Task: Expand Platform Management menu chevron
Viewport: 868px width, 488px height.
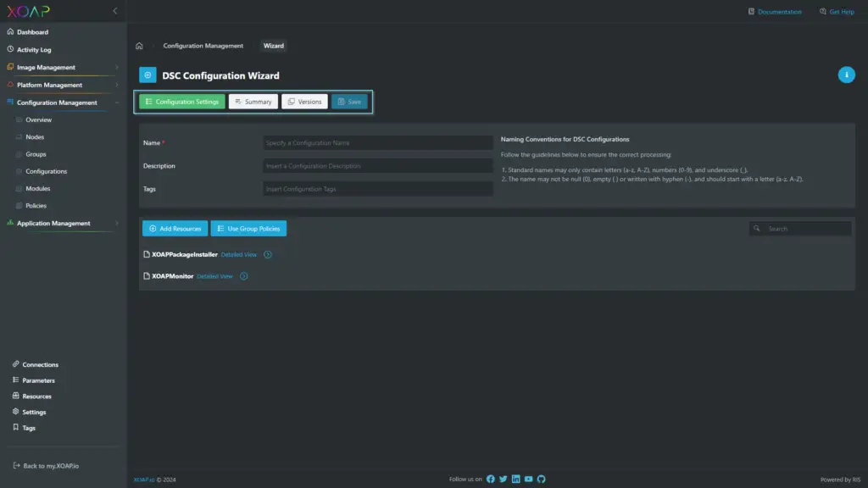Action: (117, 86)
